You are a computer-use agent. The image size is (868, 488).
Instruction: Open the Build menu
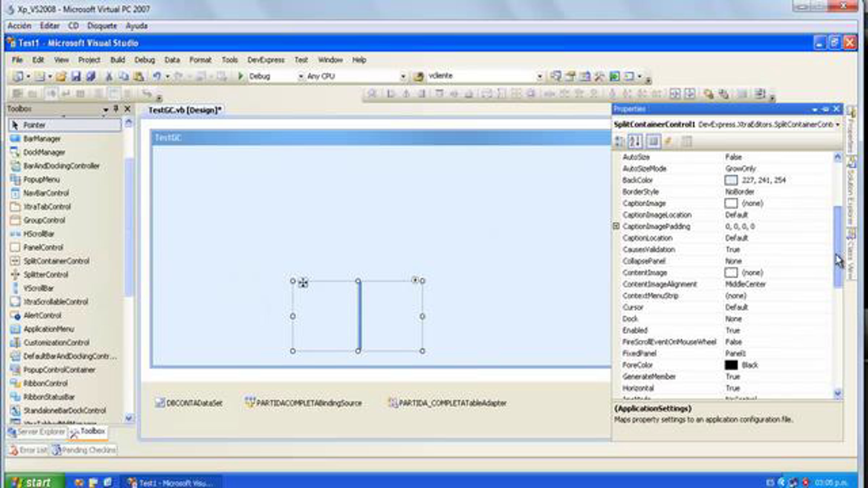tap(118, 60)
